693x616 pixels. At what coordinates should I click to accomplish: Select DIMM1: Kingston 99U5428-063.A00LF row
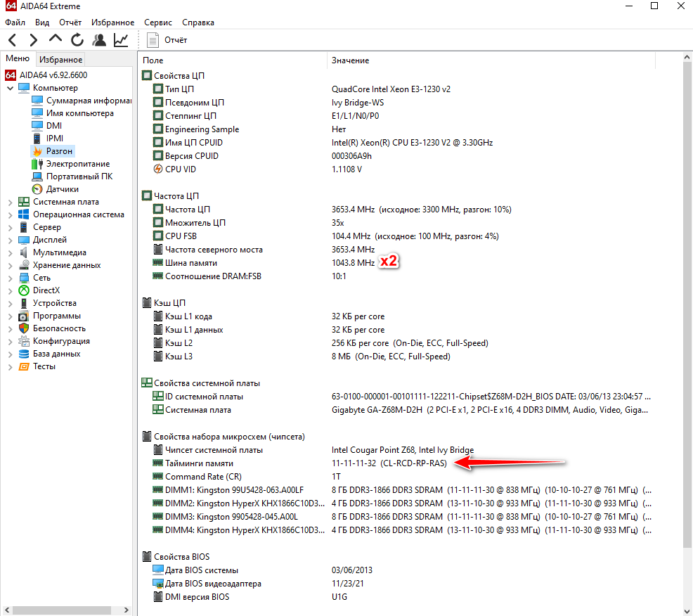point(397,490)
